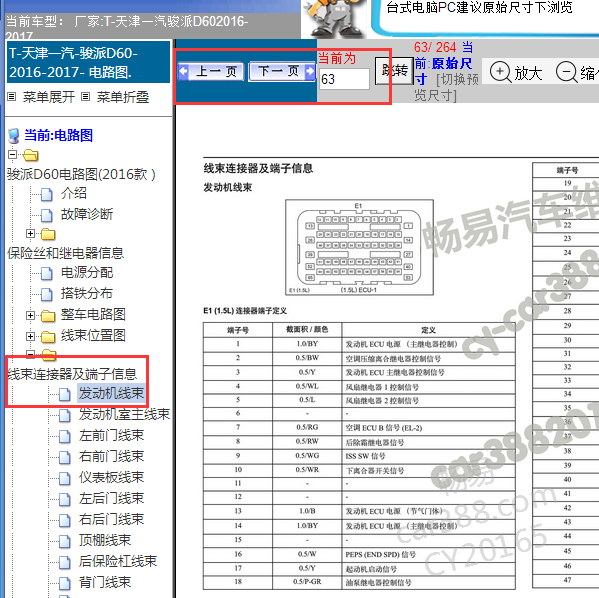
Task: Open the 搭铁分布 page
Action: coord(87,293)
